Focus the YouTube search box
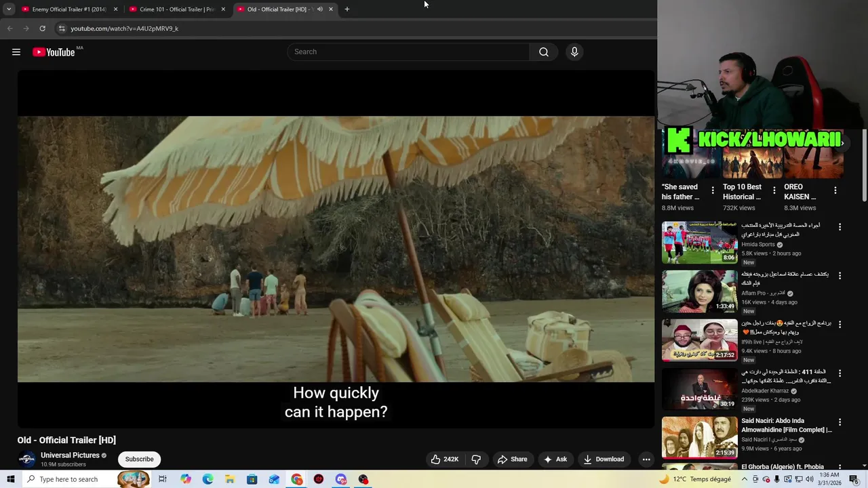The width and height of the screenshot is (868, 488). click(x=408, y=52)
